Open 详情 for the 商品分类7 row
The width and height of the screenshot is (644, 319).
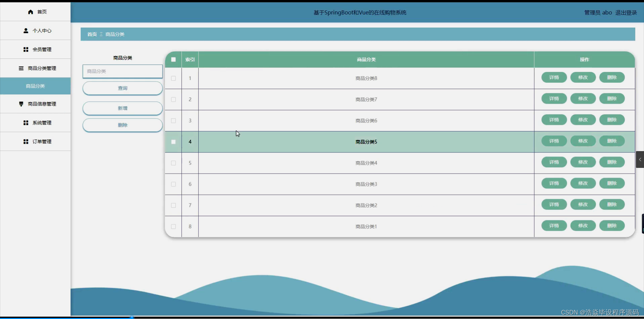554,98
